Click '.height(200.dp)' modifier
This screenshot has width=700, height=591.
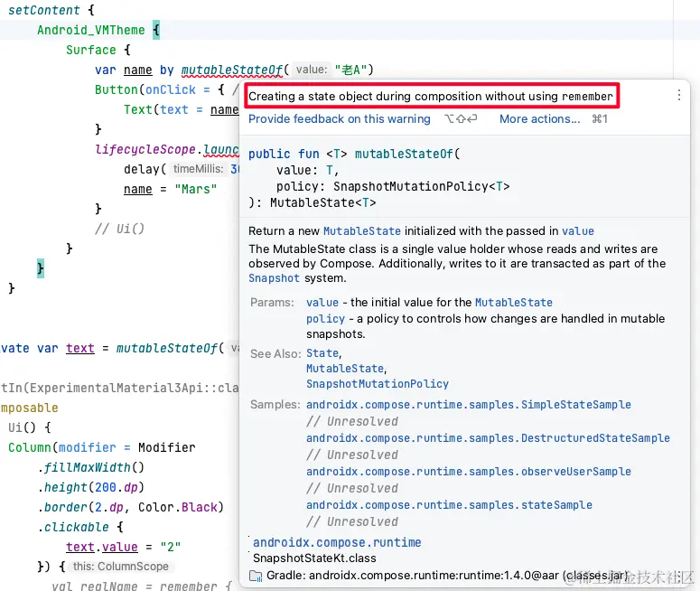pos(91,487)
